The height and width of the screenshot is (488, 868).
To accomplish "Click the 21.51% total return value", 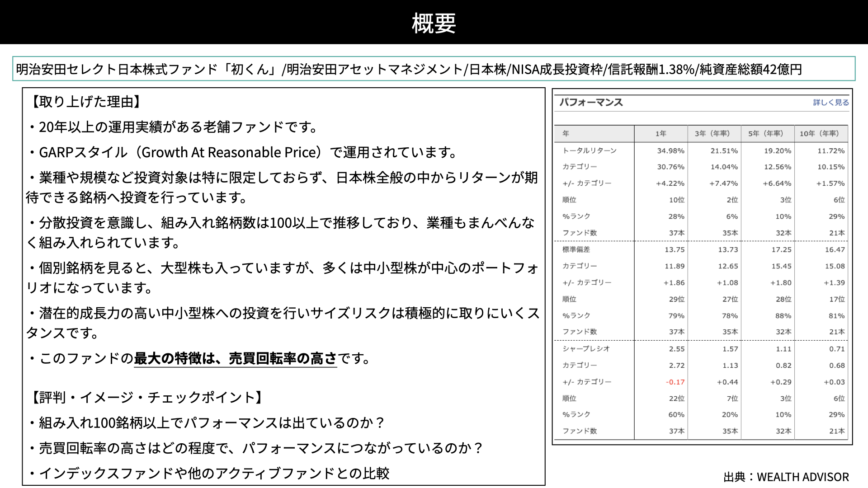I will 724,150.
